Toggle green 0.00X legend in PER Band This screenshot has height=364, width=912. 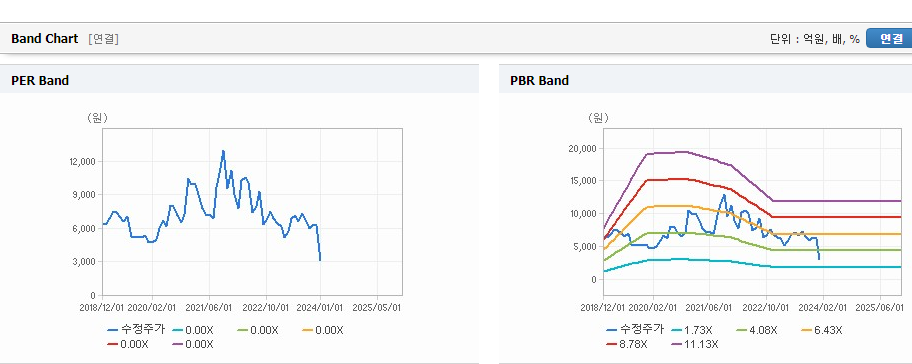click(x=258, y=330)
